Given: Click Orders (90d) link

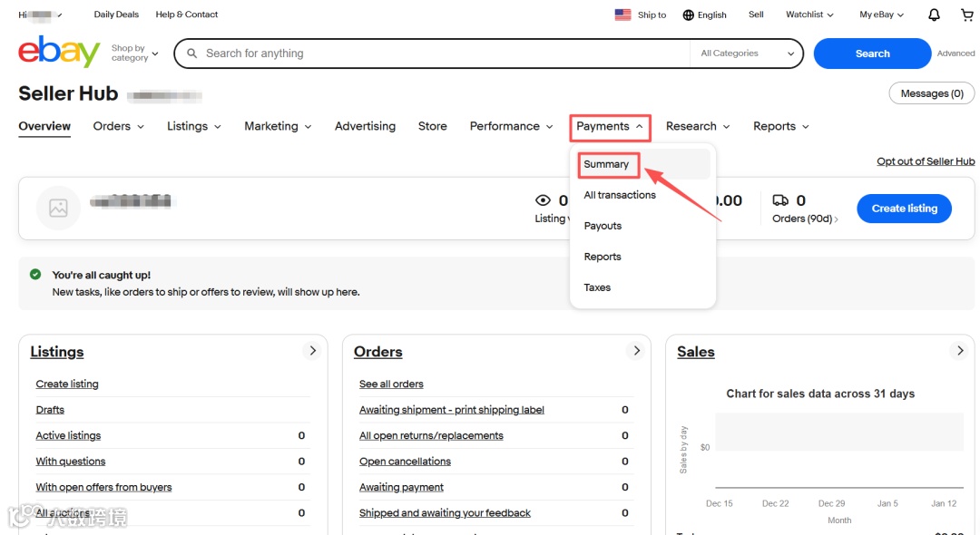Looking at the screenshot, I should click(805, 219).
